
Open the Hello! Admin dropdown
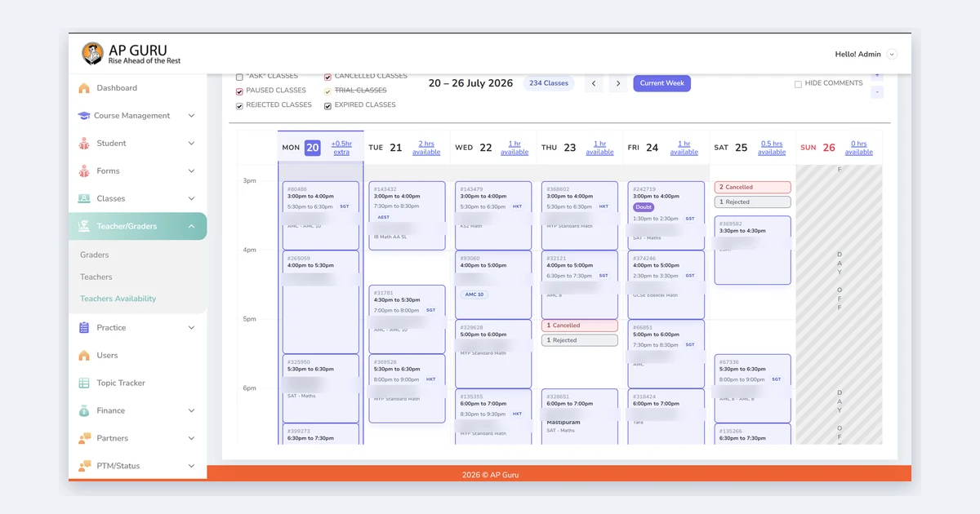tap(892, 55)
